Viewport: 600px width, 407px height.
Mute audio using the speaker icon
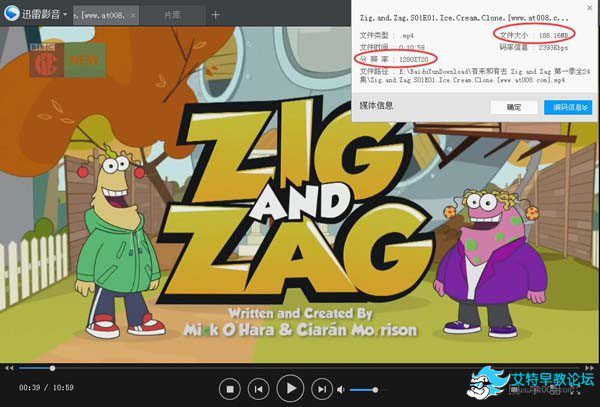coord(341,389)
